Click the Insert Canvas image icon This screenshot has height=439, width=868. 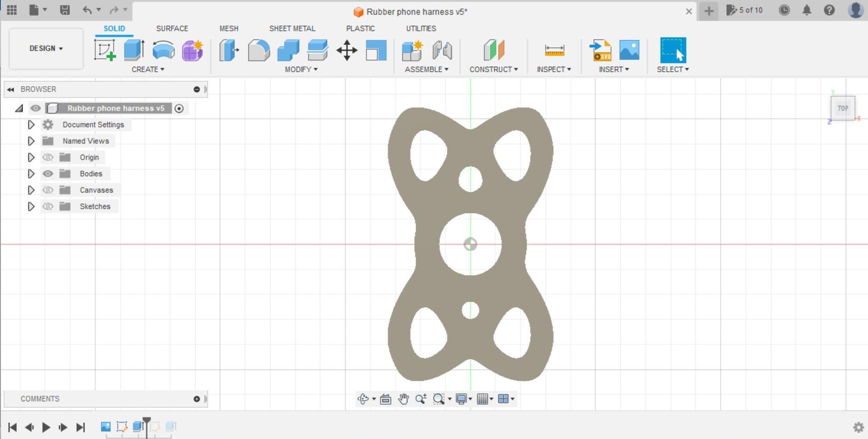point(630,50)
